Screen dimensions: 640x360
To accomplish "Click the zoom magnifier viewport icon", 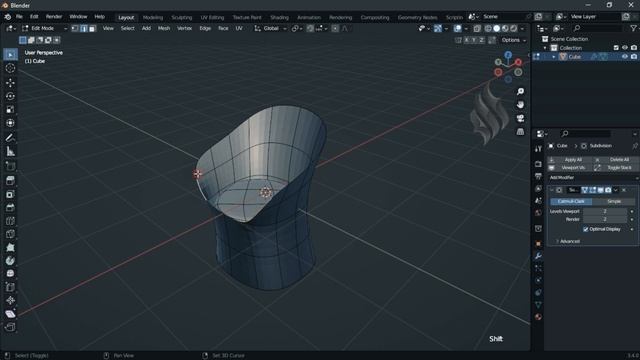I will coord(520,91).
